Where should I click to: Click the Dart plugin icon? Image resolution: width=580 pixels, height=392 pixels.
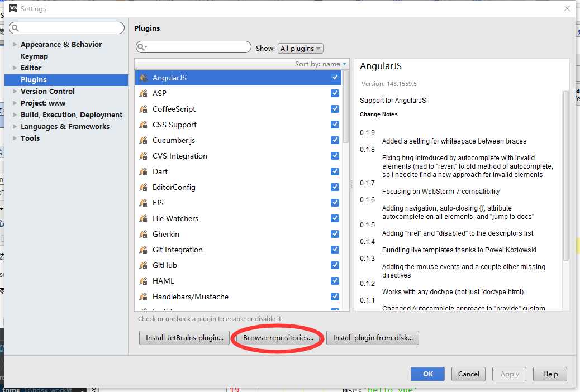tap(143, 171)
